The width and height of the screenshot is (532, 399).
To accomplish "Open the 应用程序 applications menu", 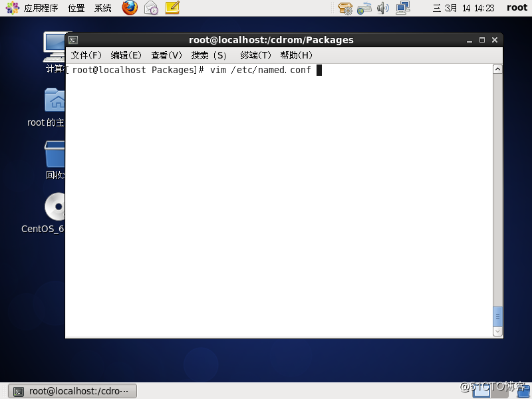I will [x=41, y=8].
